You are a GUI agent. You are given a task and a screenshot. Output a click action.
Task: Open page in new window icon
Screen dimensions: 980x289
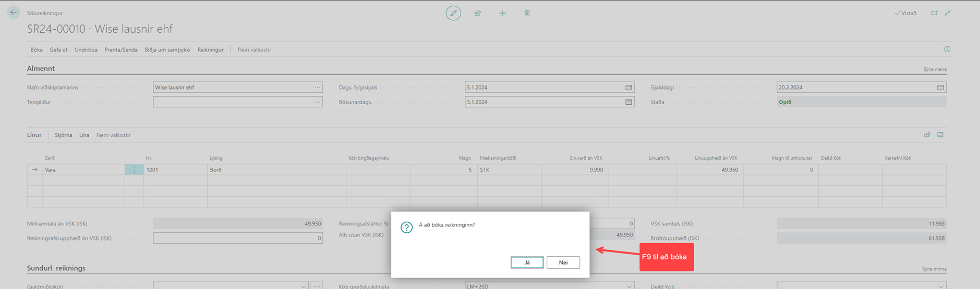tap(934, 13)
